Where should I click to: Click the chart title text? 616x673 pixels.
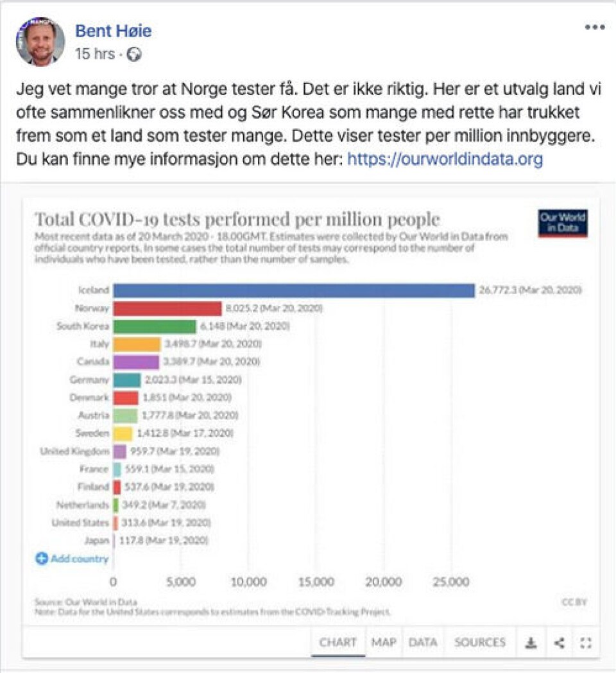click(x=237, y=219)
